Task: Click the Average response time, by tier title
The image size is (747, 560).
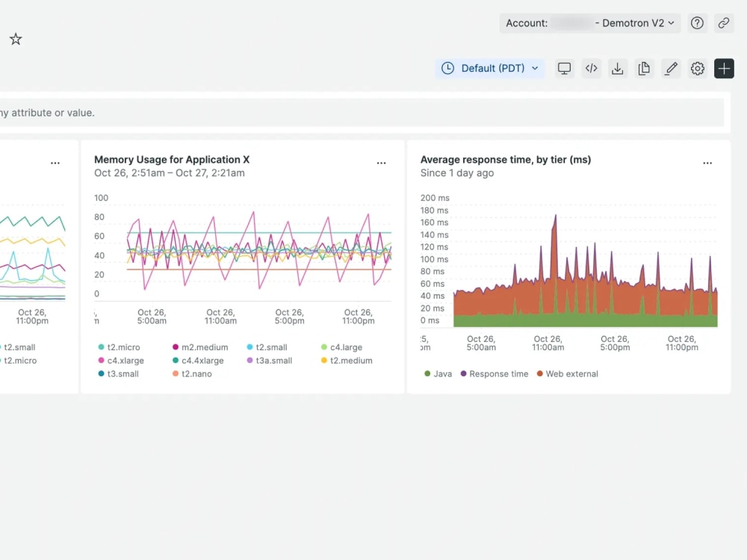Action: (506, 160)
